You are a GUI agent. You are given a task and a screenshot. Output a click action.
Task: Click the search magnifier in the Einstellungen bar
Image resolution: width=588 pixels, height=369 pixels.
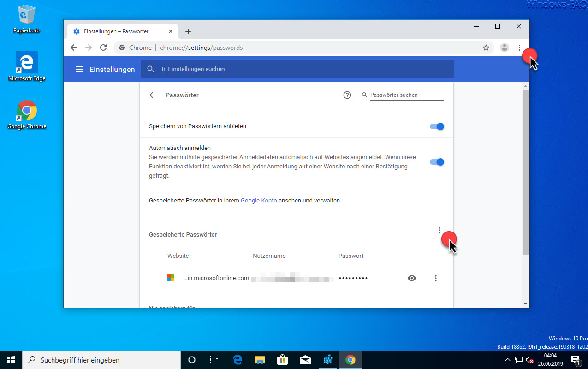point(150,69)
